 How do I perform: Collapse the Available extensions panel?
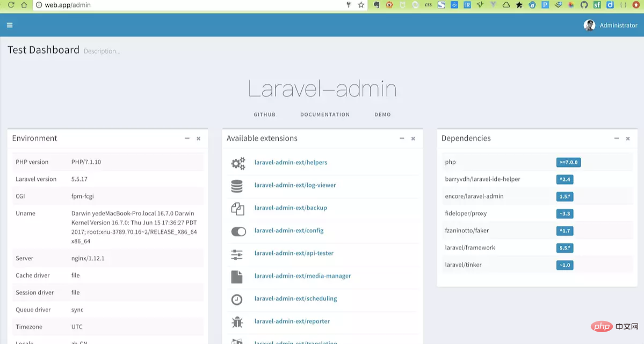(402, 138)
